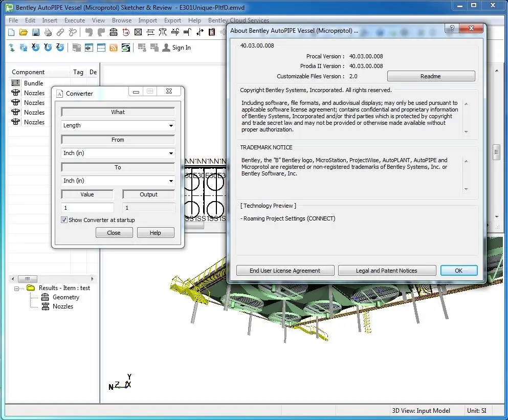Viewport: 508px width, 420px height.
Task: Select Nozzles under Results tree
Action: point(63,306)
